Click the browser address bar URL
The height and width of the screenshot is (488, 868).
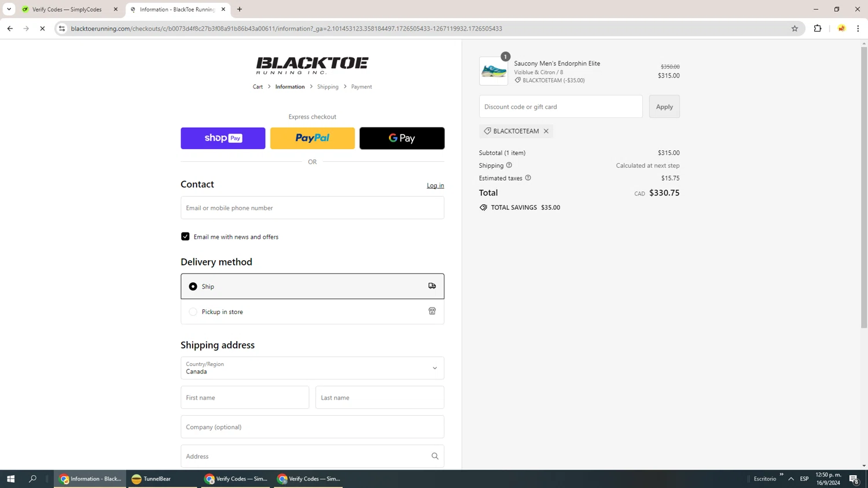click(286, 28)
